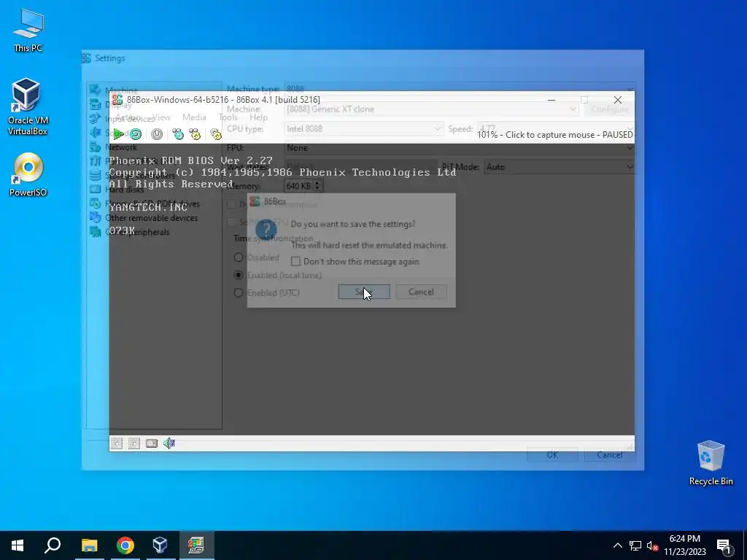
Task: Open taskbar Search magnifier
Action: (53, 545)
